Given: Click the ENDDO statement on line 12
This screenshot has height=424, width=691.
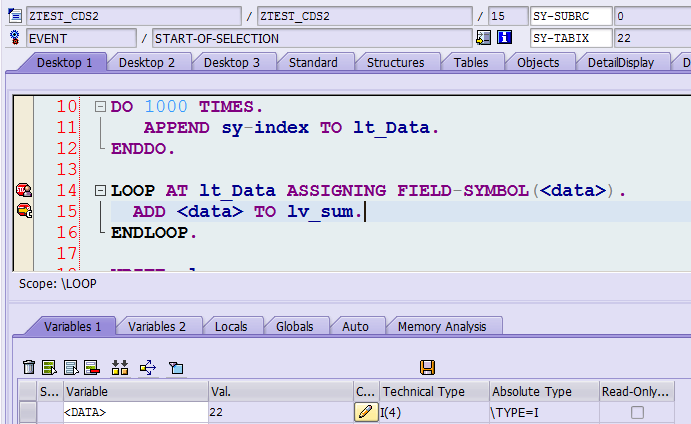Looking at the screenshot, I should [143, 149].
